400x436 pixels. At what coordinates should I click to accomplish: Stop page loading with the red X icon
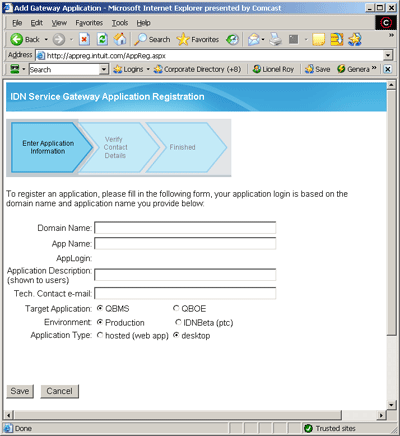pyautogui.click(x=84, y=40)
